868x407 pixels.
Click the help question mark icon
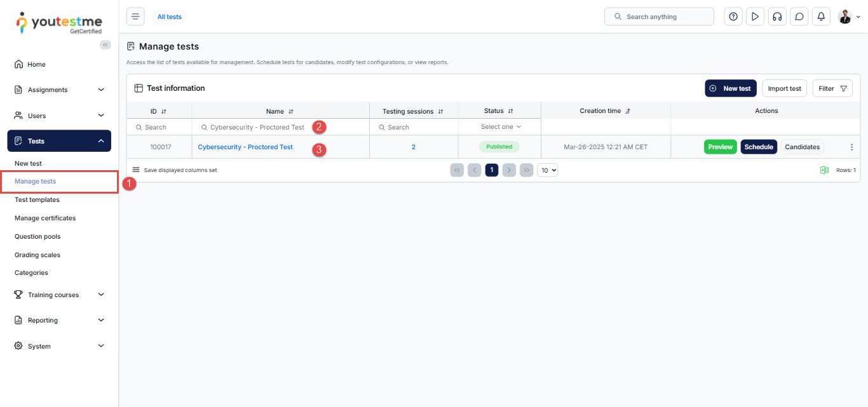[733, 17]
